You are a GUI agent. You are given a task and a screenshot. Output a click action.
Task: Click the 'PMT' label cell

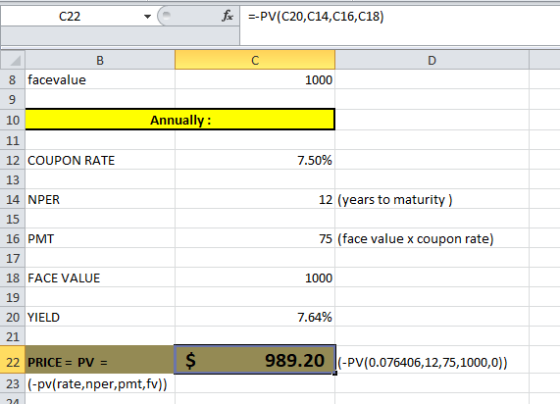tap(100, 238)
